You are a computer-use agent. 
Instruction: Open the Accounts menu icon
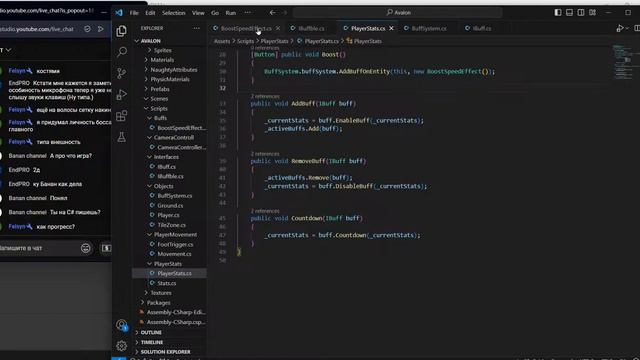(x=122, y=325)
